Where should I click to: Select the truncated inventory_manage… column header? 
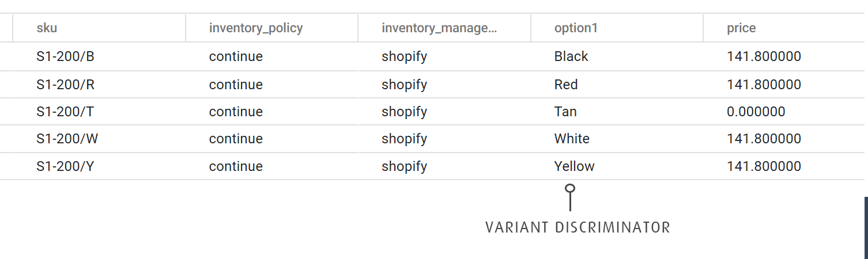439,28
